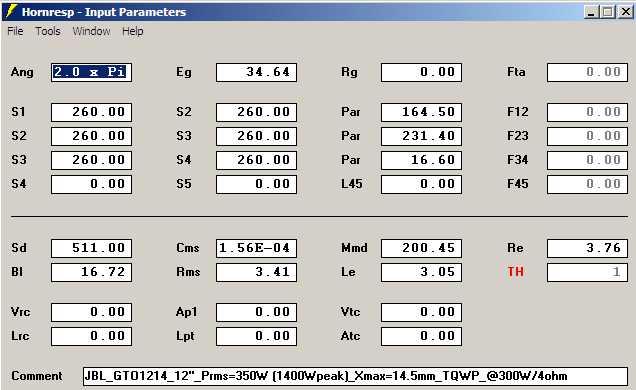Click the Cms label
Image resolution: width=636 pixels, height=390 pixels.
pos(187,248)
